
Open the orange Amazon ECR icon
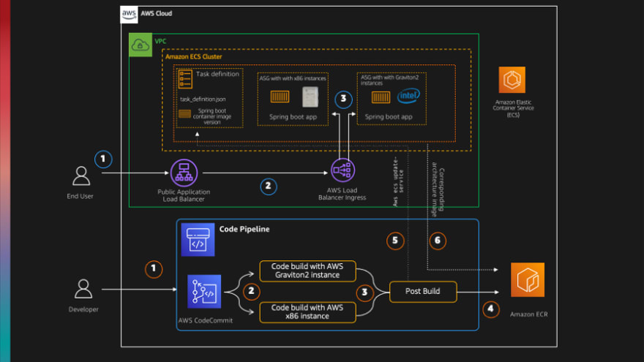(528, 279)
